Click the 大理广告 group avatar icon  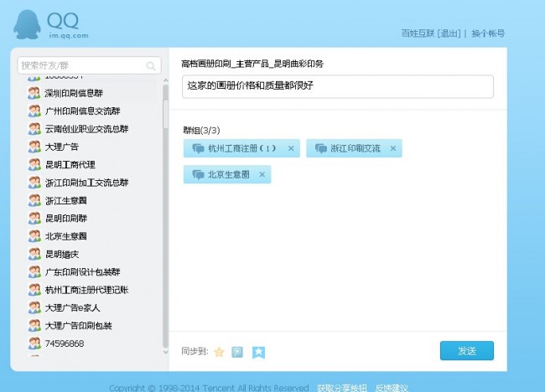pos(34,147)
